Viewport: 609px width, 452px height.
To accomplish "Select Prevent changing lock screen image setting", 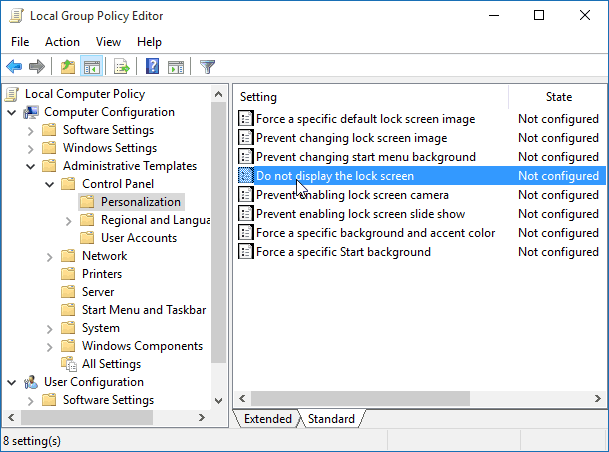I will 351,137.
